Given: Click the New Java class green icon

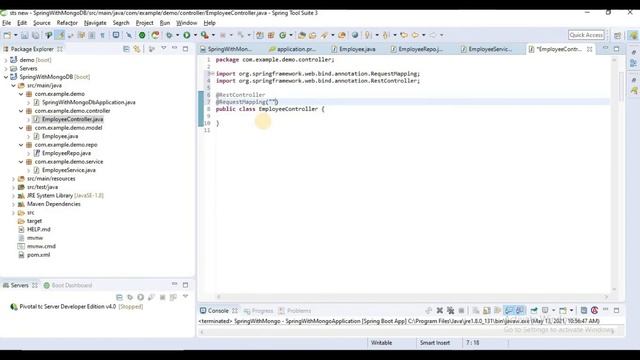Looking at the screenshot, I should coord(282,35).
